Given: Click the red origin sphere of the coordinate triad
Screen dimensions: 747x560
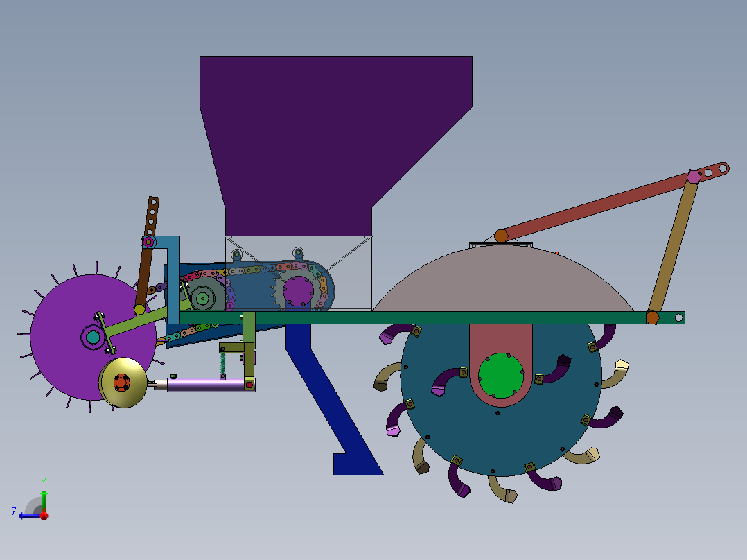Looking at the screenshot, I should tap(44, 516).
